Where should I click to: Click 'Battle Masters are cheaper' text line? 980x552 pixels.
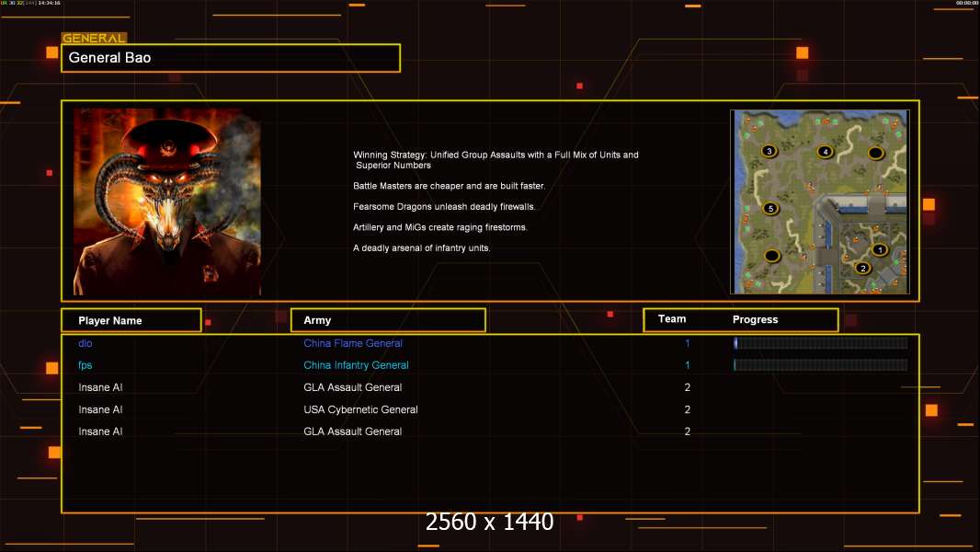(x=449, y=186)
